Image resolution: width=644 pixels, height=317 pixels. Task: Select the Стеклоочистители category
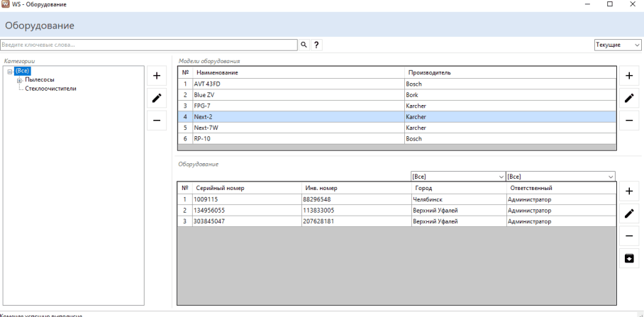(50, 89)
